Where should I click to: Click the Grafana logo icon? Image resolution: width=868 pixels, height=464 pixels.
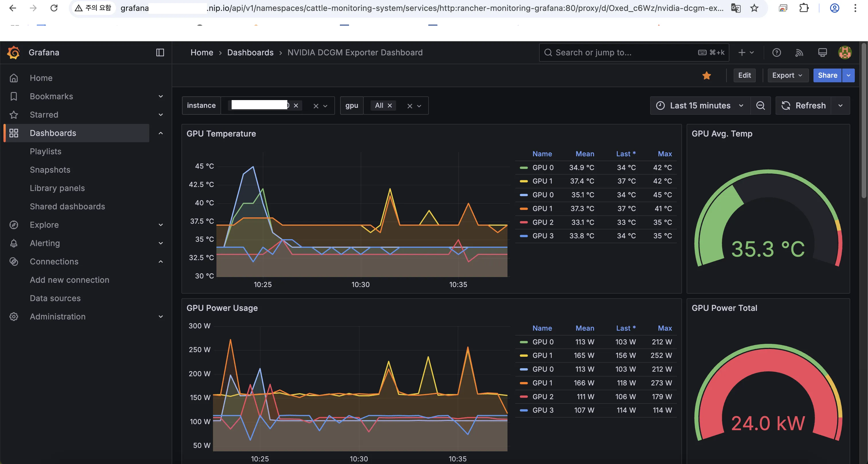click(x=13, y=52)
